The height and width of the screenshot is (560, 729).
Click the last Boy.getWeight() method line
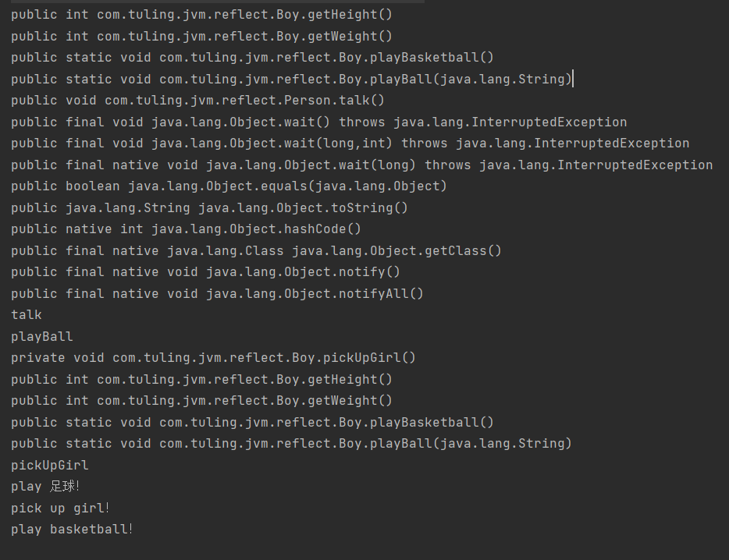(x=201, y=401)
